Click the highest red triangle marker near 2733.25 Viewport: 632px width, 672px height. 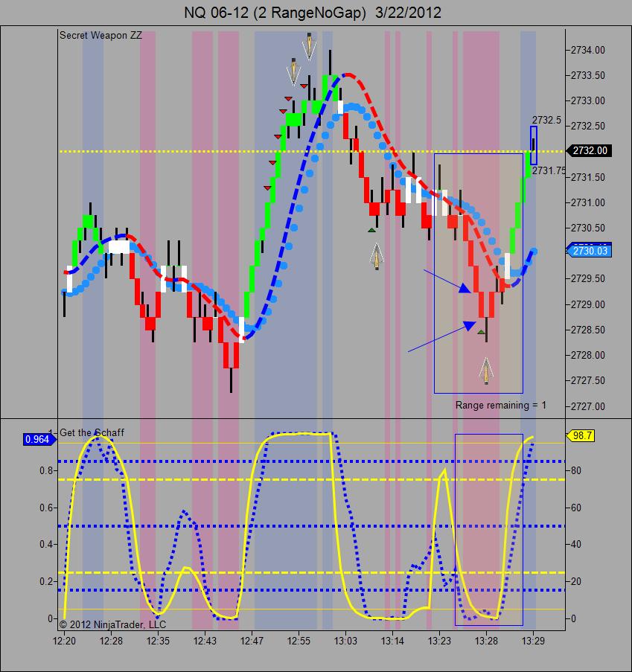(x=304, y=86)
